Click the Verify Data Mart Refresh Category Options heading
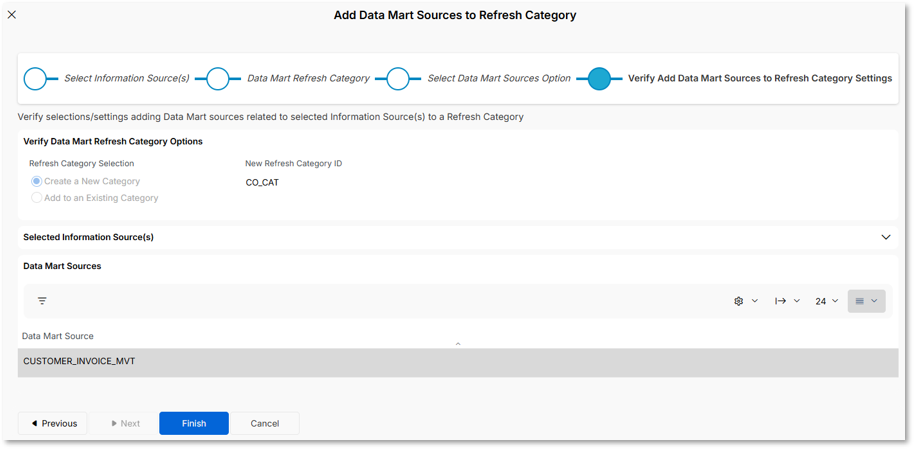914x449 pixels. point(113,141)
